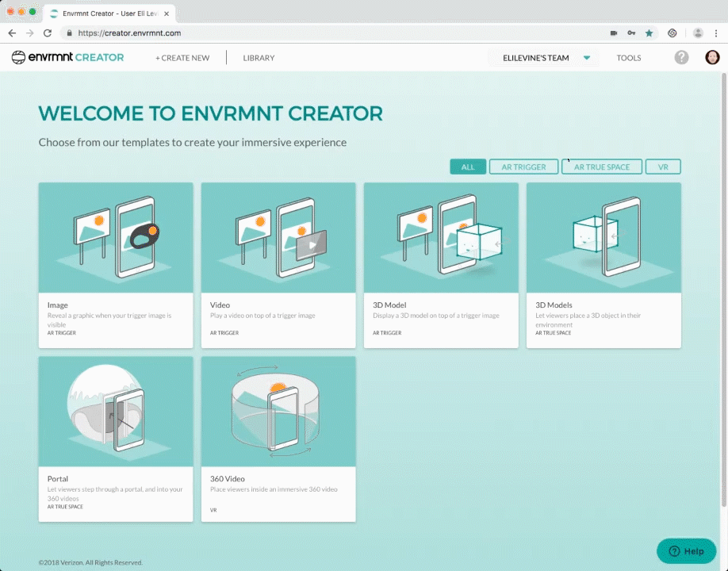Viewport: 728px width, 571px height.
Task: Expand the Elilevine's Team dropdown arrow
Action: click(587, 58)
